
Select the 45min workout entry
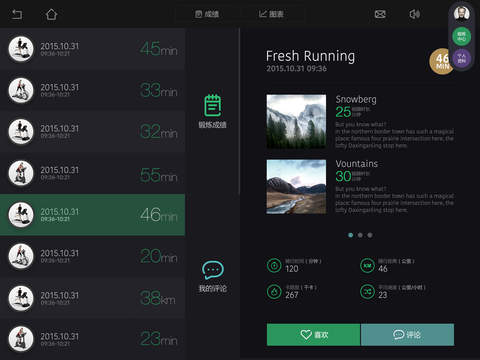pyautogui.click(x=92, y=49)
